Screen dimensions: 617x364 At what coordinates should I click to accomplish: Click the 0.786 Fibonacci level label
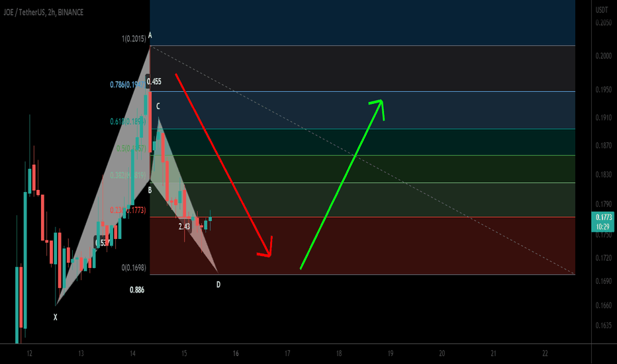point(128,84)
